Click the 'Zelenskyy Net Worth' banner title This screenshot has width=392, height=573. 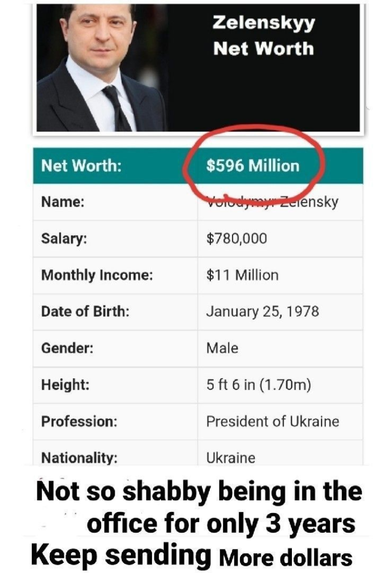pyautogui.click(x=263, y=36)
